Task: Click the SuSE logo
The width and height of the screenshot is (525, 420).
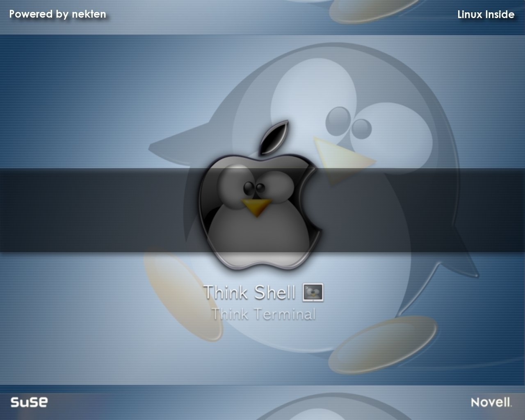Action: point(29,402)
